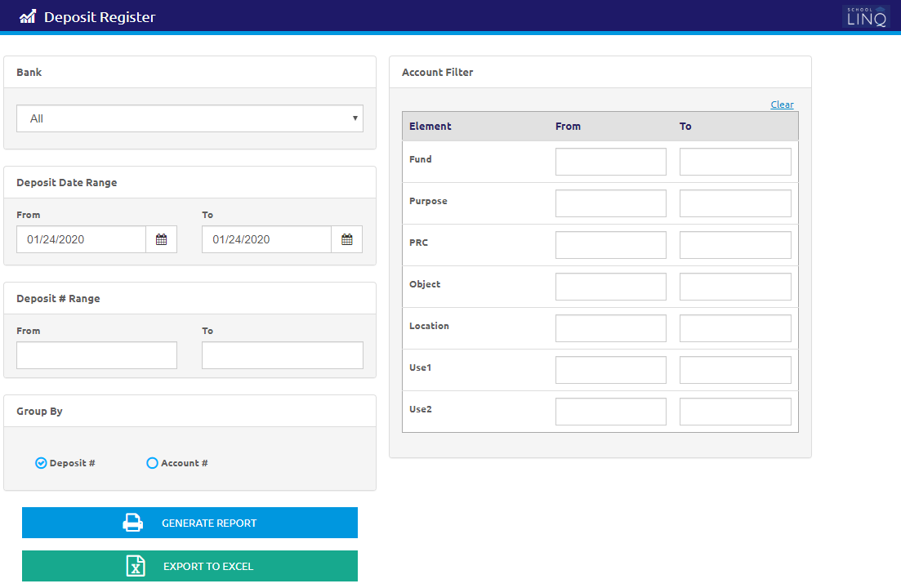Screen dimensions: 901x588
Task: Focus the Deposit # Range To field
Action: pyautogui.click(x=282, y=355)
